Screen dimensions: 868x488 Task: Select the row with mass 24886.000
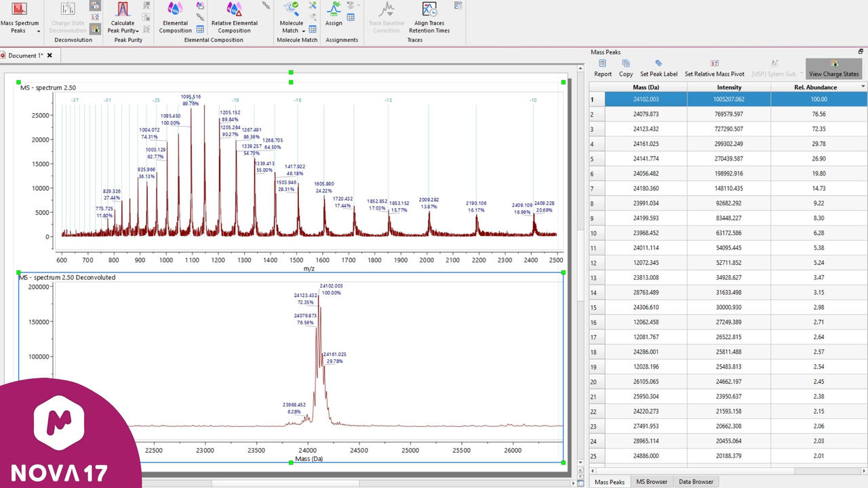tap(728, 457)
